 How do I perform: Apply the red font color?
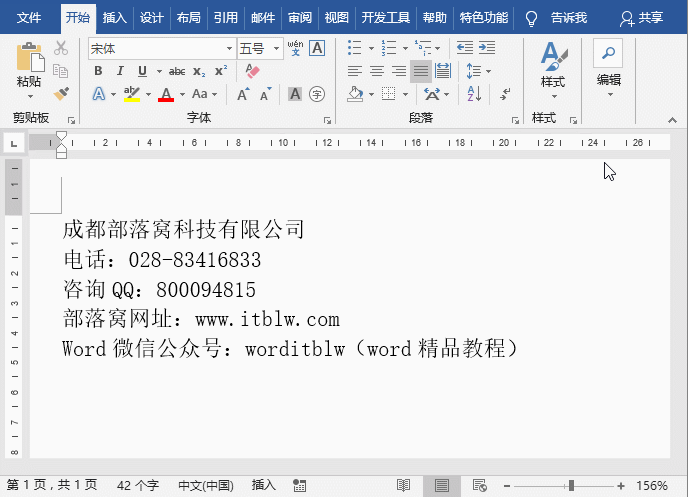(166, 94)
